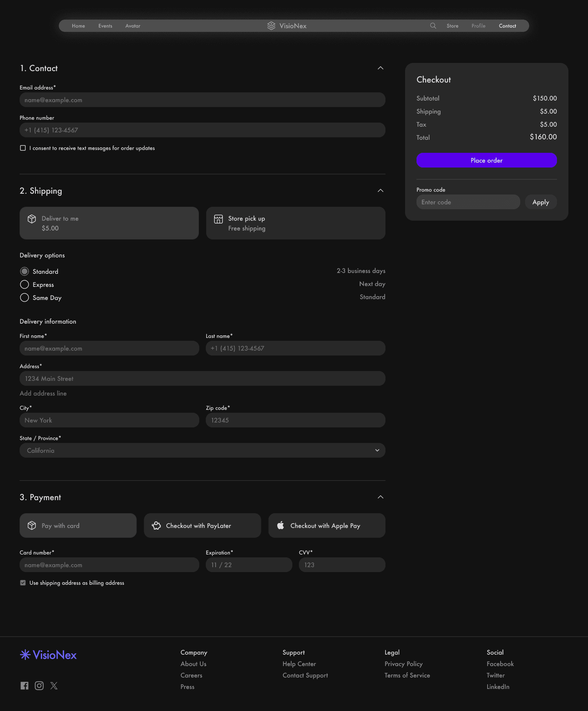Open LinkedIn footer link
Viewport: 588px width, 711px height.
pos(498,687)
